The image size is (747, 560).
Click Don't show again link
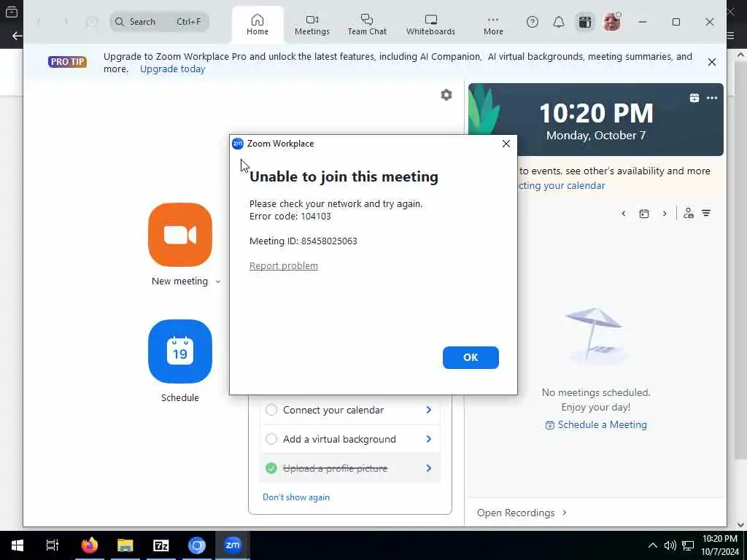[296, 497]
